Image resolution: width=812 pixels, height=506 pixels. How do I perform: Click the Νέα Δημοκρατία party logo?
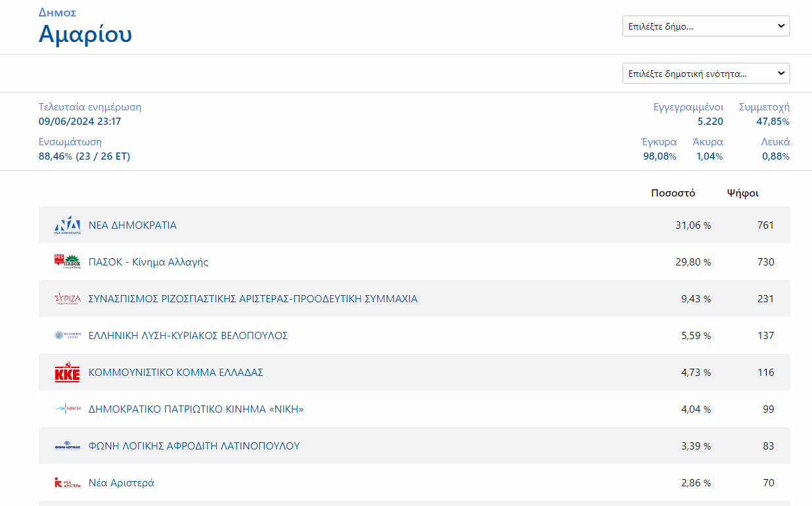[67, 225]
